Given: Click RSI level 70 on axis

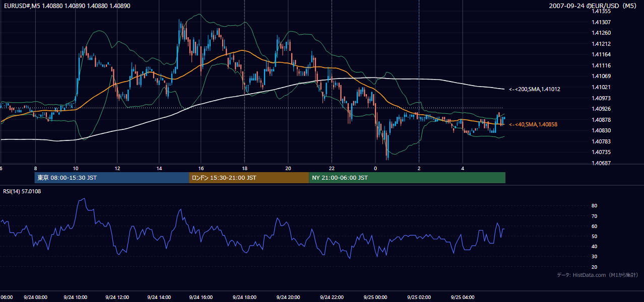Looking at the screenshot, I should [595, 216].
